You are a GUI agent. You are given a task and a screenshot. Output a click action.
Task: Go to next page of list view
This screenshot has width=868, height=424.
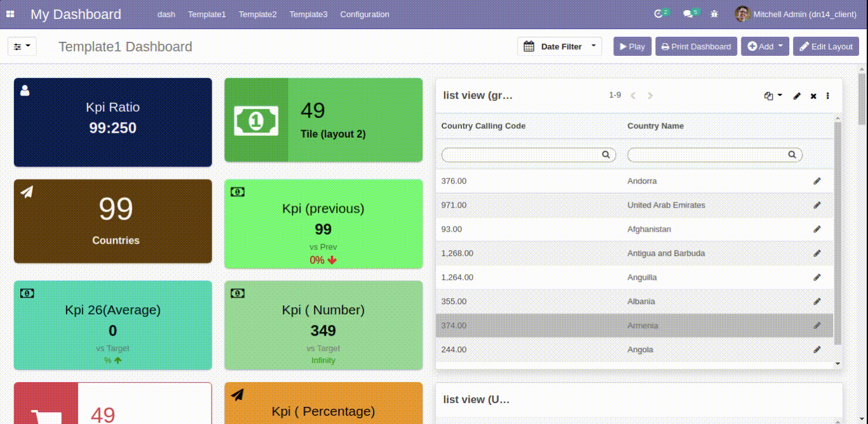[x=650, y=96]
